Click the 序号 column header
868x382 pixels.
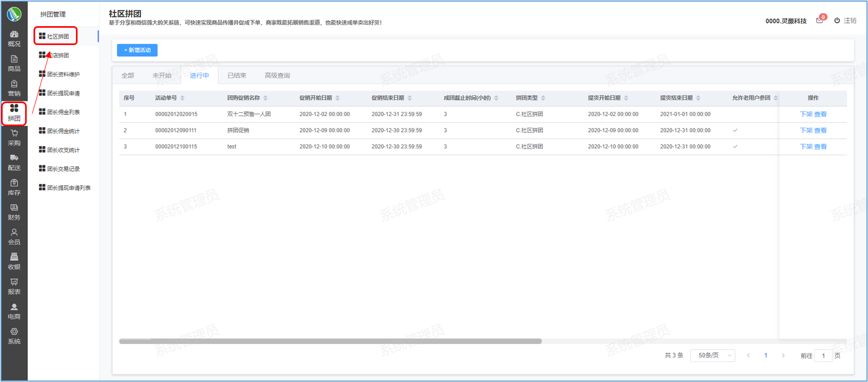click(x=129, y=98)
